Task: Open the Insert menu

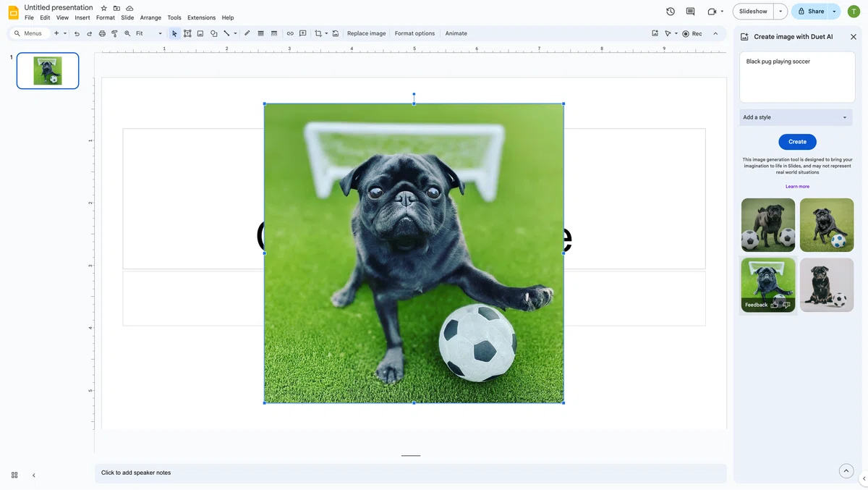Action: [x=82, y=17]
